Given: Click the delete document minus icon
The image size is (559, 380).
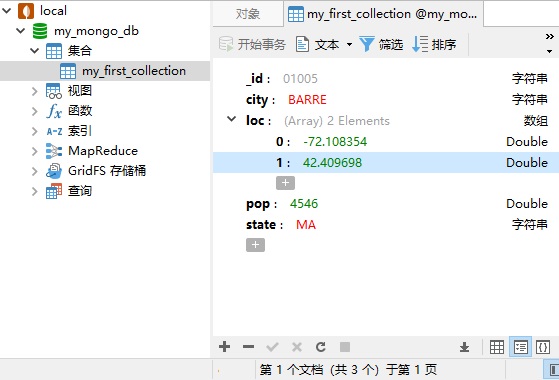Looking at the screenshot, I should (x=248, y=347).
